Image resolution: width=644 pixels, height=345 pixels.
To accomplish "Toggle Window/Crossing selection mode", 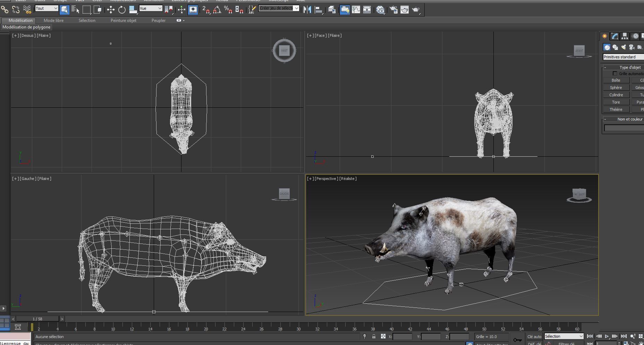I will (x=98, y=10).
